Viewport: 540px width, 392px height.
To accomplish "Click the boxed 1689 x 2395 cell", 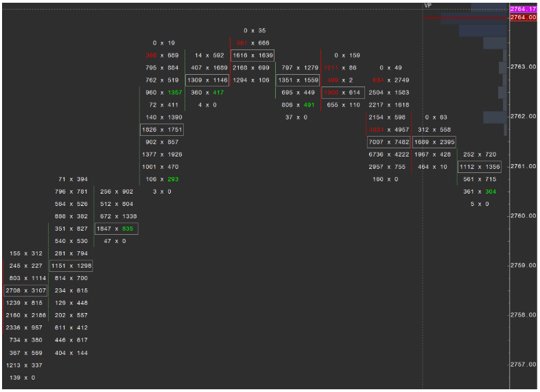I will coord(434,142).
